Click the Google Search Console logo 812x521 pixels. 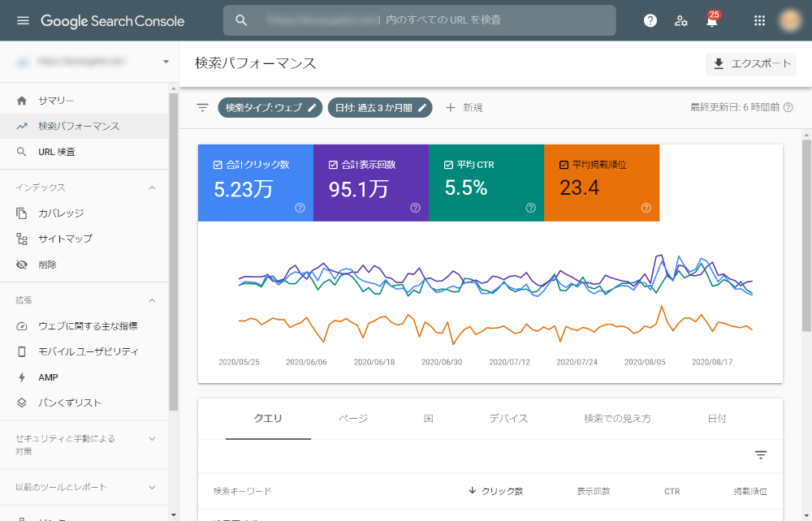click(112, 21)
